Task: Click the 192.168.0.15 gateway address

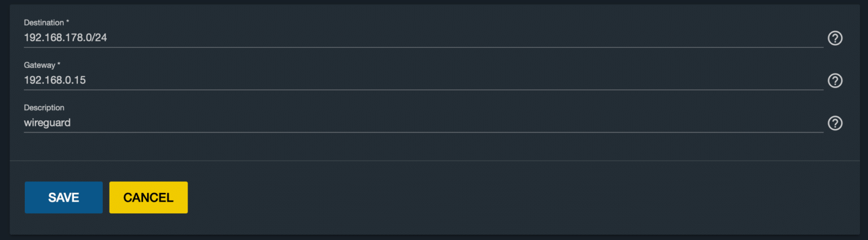Action: [x=55, y=80]
